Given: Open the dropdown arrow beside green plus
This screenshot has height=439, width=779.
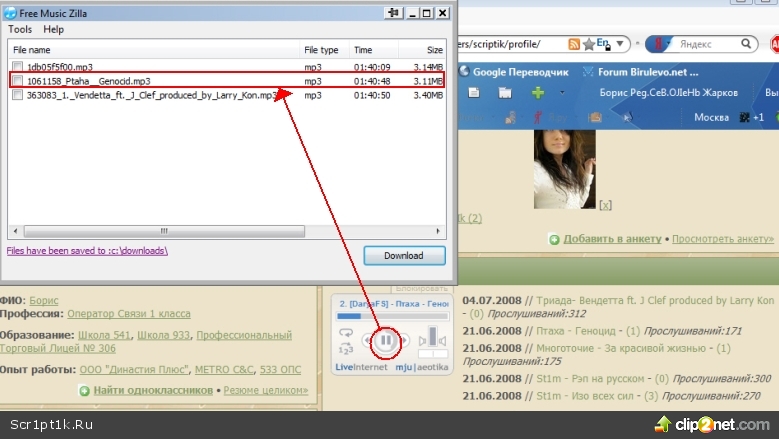Looking at the screenshot, I should 562,92.
